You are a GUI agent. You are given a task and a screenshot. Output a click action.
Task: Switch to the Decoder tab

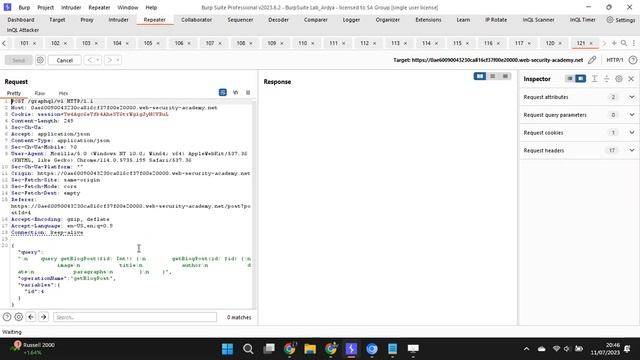point(278,20)
